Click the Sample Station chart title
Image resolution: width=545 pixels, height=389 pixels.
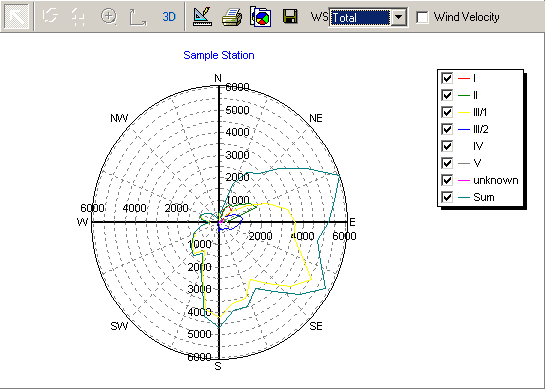(x=219, y=55)
